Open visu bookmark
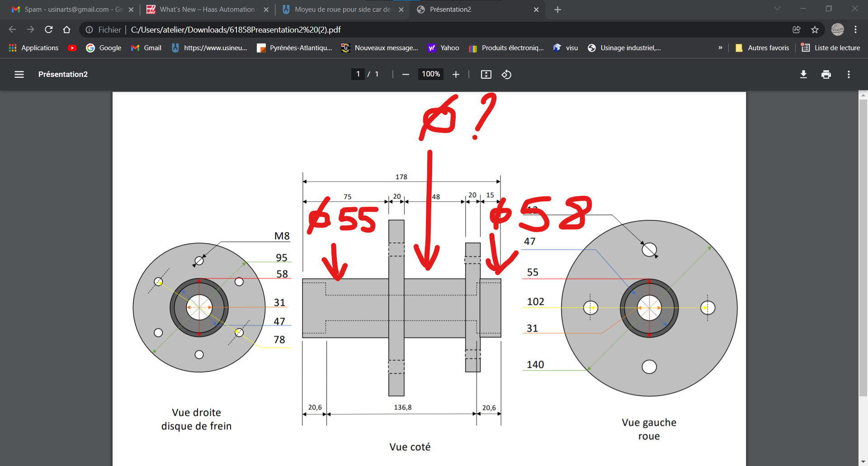The height and width of the screenshot is (466, 868). (566, 48)
